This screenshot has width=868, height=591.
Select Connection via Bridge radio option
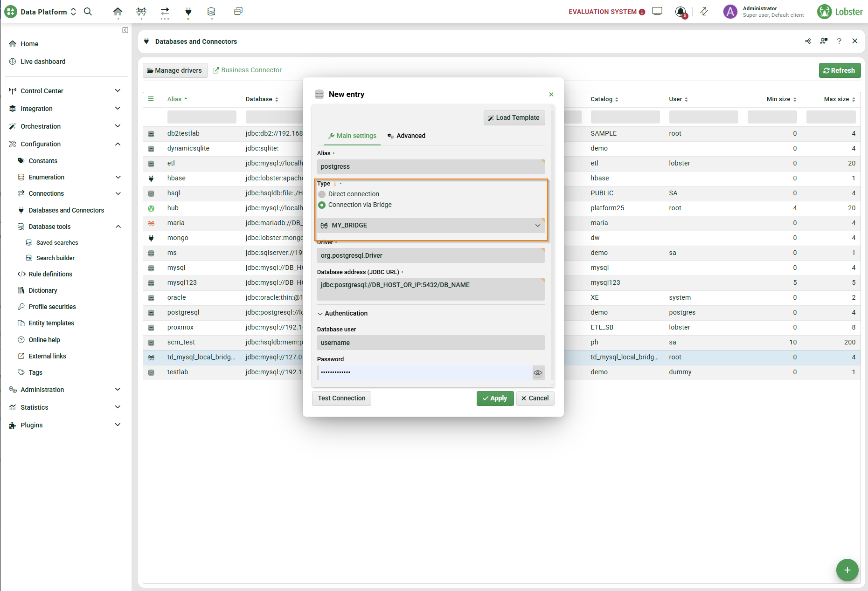pos(322,205)
